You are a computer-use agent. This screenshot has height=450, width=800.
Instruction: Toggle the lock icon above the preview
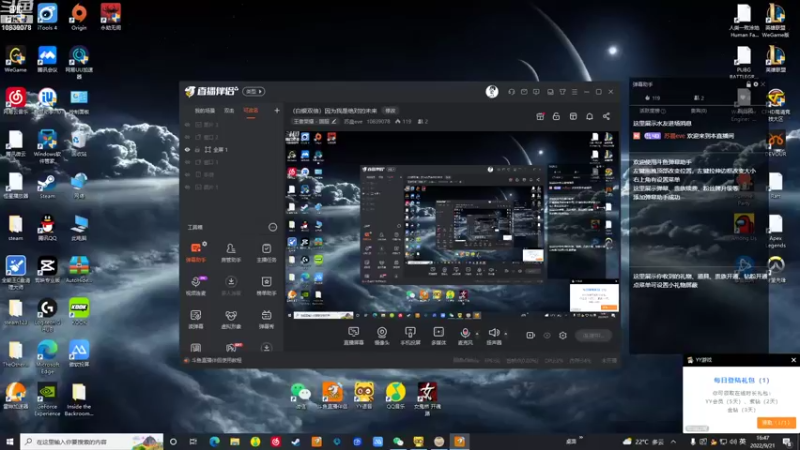pos(556,116)
